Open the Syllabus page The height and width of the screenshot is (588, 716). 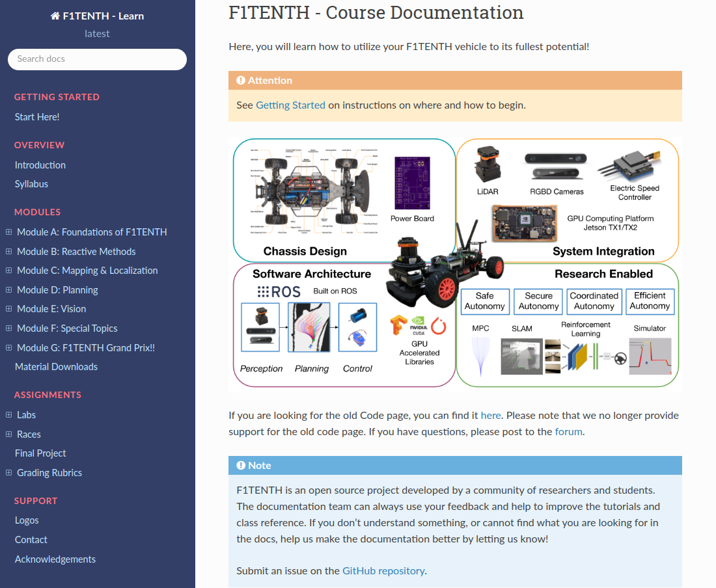pos(31,184)
